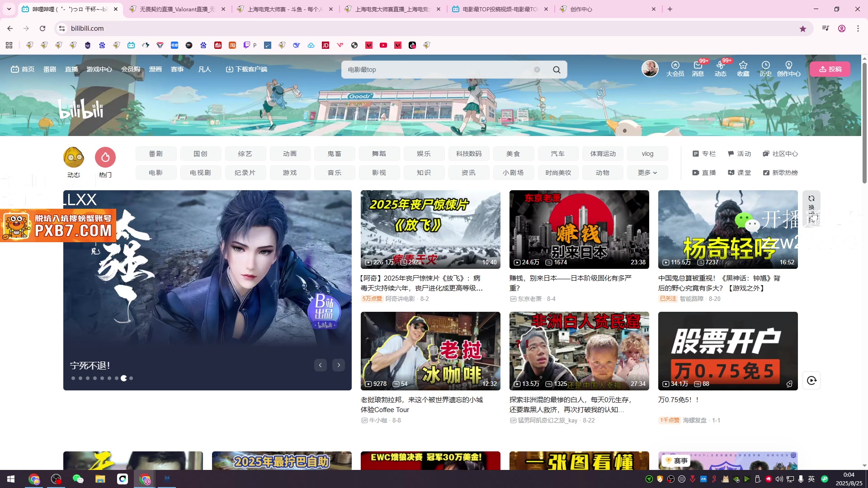Show previous carousel slide
This screenshot has height=488, width=868.
coord(321,365)
